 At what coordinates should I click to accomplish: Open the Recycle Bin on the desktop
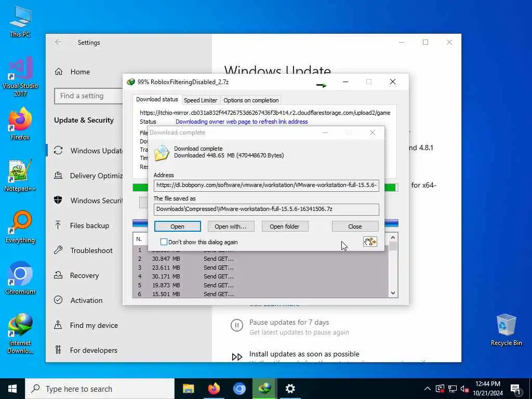[x=506, y=330]
